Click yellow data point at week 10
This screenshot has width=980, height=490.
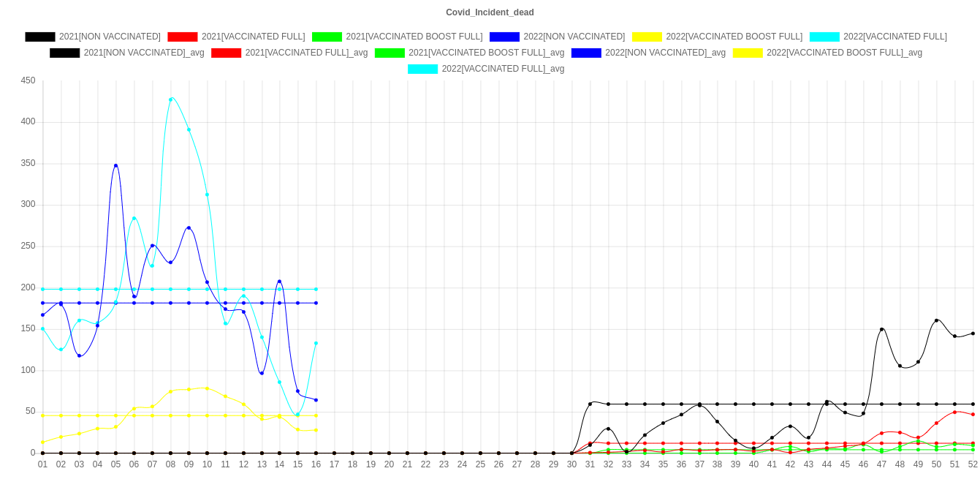(207, 388)
